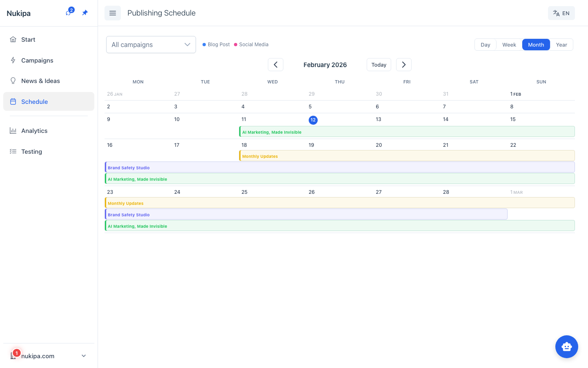Open Analytics from the sidebar

click(x=34, y=131)
